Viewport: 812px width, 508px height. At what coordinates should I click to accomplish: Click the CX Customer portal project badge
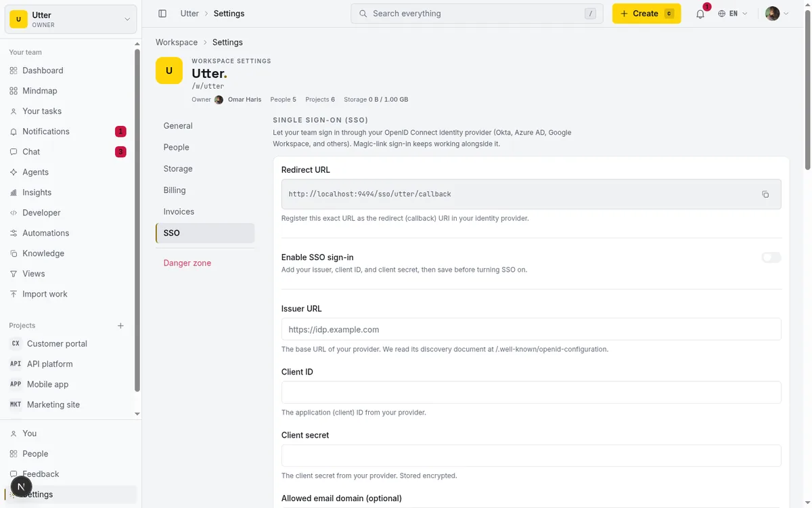16,343
